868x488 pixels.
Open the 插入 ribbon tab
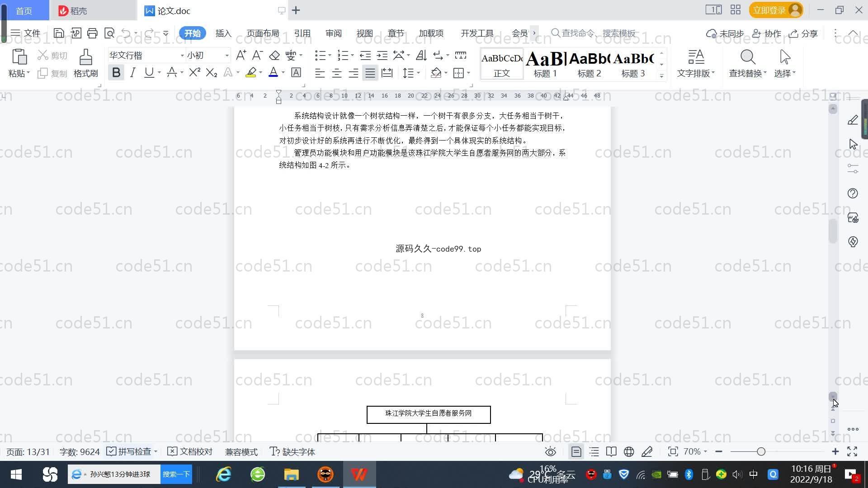click(223, 33)
